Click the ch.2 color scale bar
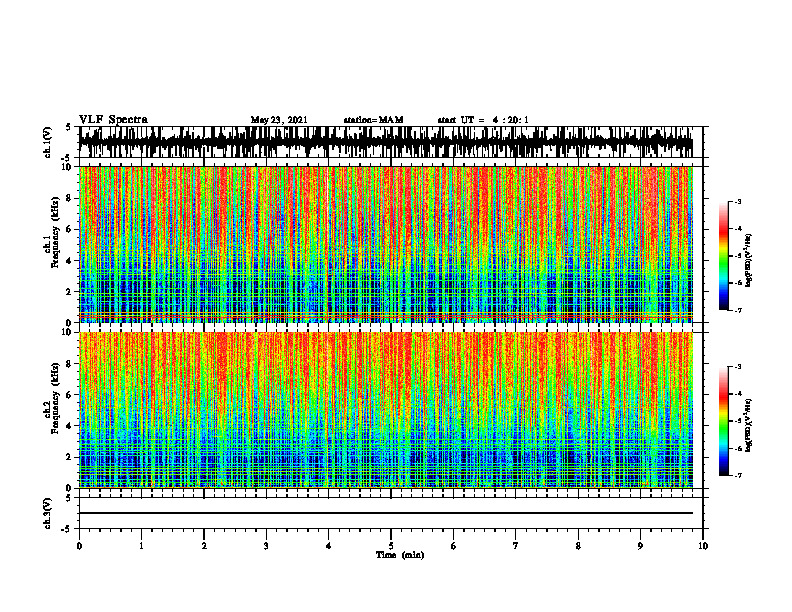Viewport: 792px width, 612px height. (x=724, y=421)
